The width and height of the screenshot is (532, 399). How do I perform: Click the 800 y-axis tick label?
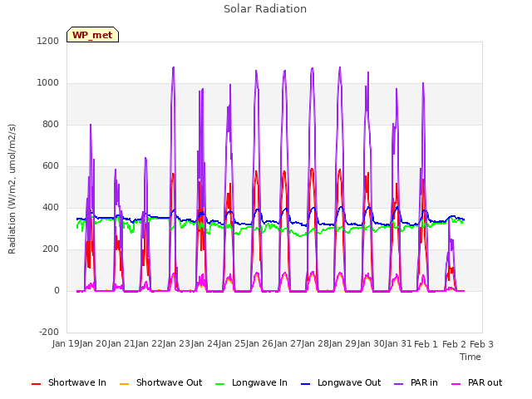[x=51, y=124]
